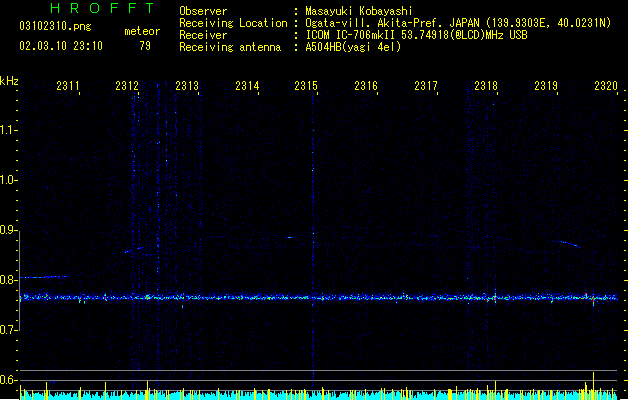The height and width of the screenshot is (400, 629).
Task: Click the Receiving antenna label
Action: (x=230, y=47)
